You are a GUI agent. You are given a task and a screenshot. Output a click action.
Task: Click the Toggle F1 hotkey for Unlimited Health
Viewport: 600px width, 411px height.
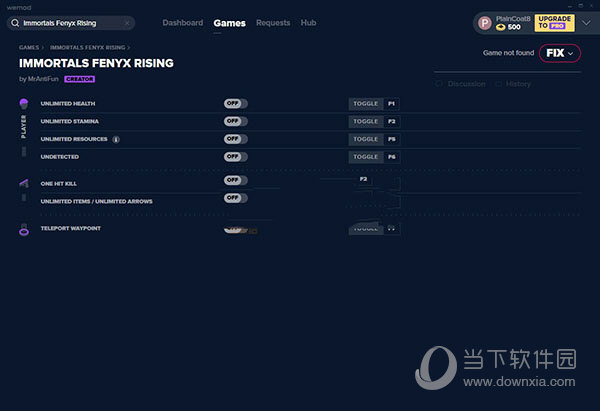(374, 104)
